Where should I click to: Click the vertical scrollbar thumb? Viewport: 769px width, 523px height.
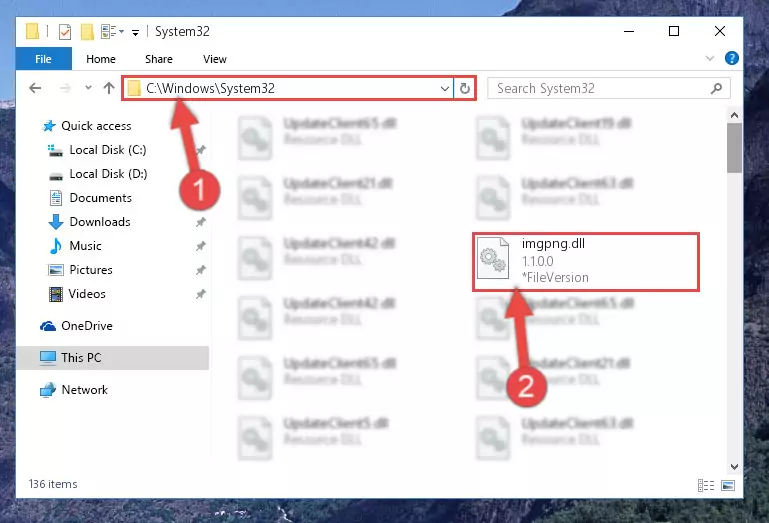tap(734, 148)
